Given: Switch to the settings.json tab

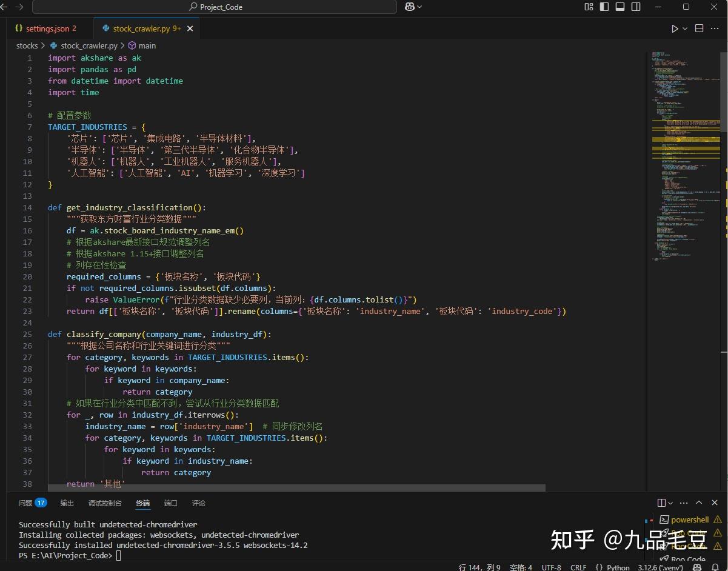Looking at the screenshot, I should (x=47, y=28).
